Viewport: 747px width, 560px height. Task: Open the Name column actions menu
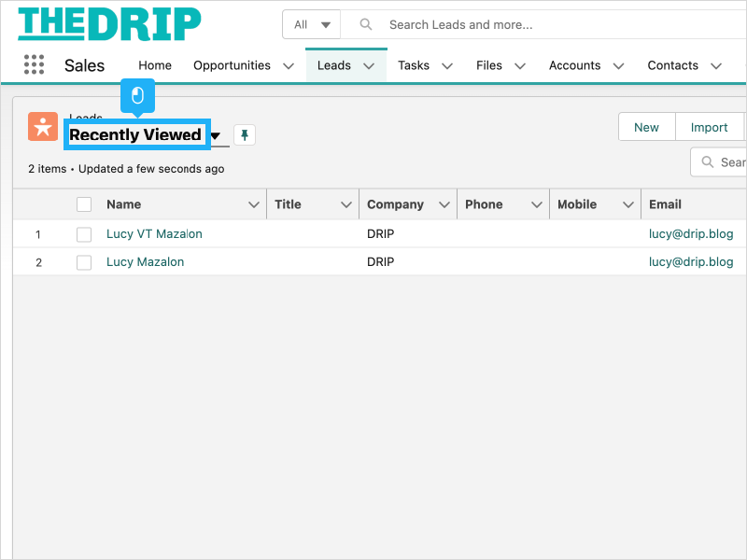point(254,204)
